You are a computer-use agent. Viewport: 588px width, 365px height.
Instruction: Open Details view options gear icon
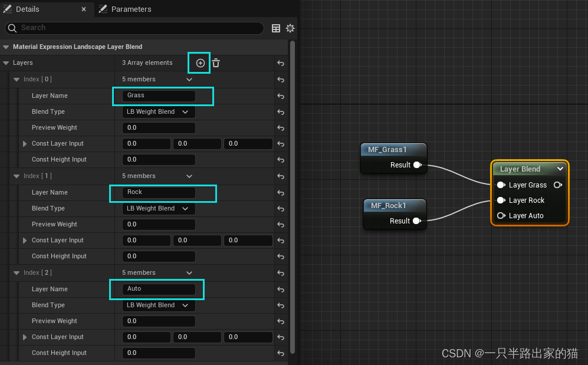pos(290,28)
